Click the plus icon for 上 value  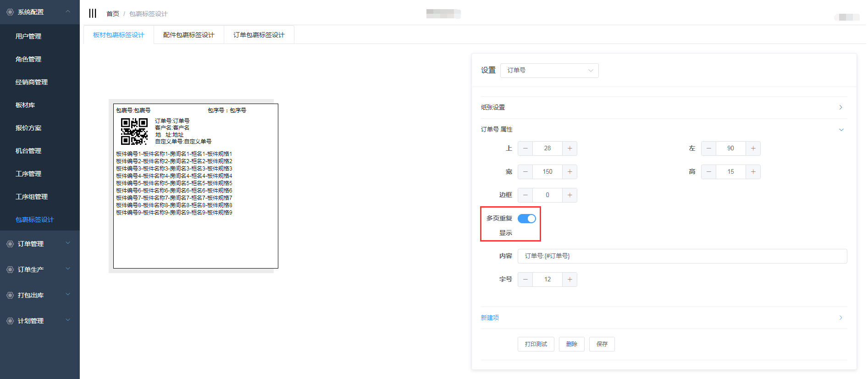[x=569, y=148]
